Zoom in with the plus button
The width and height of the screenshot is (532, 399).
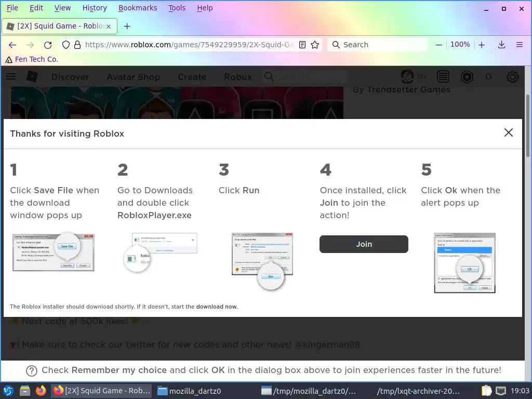point(482,45)
